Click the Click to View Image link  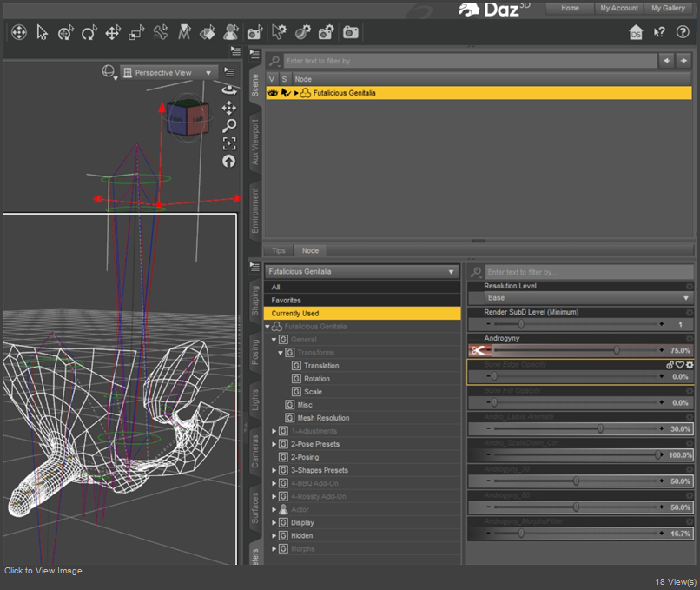[43, 571]
